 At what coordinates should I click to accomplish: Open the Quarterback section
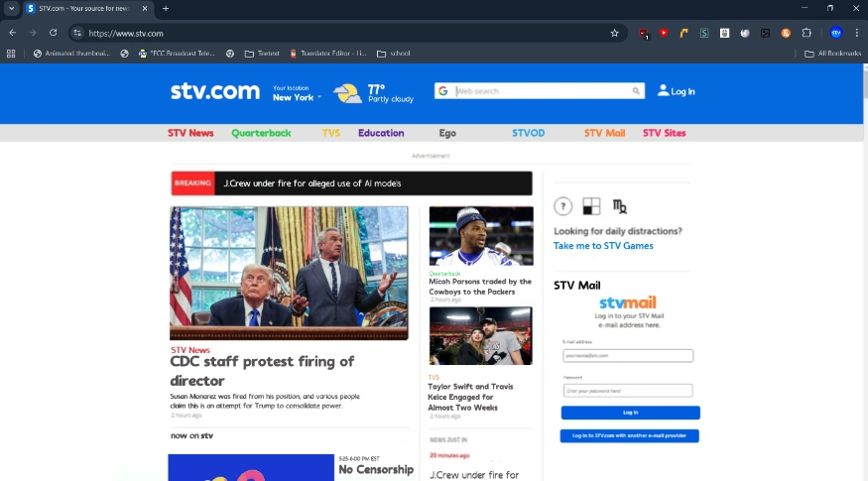(x=261, y=133)
